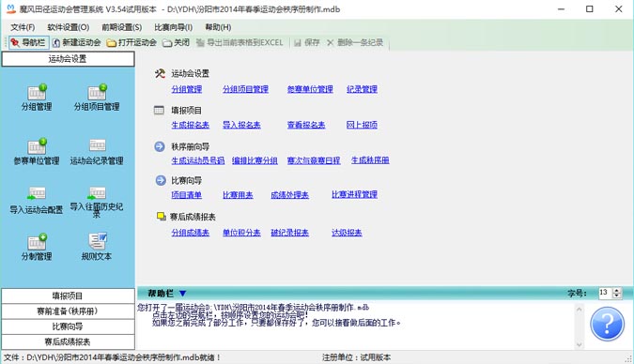Click the blue question mark help icon
Image resolution: width=634 pixels, height=364 pixels.
[607, 324]
